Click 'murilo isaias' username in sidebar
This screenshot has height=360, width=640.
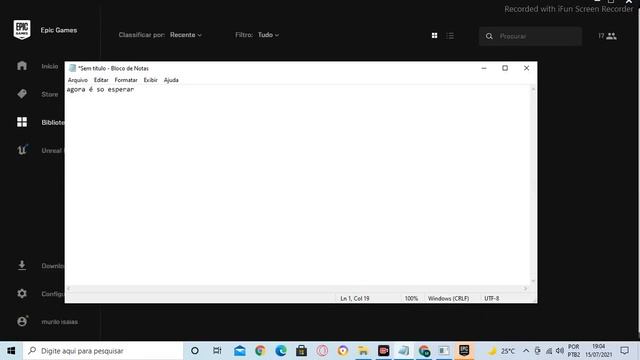tap(60, 322)
